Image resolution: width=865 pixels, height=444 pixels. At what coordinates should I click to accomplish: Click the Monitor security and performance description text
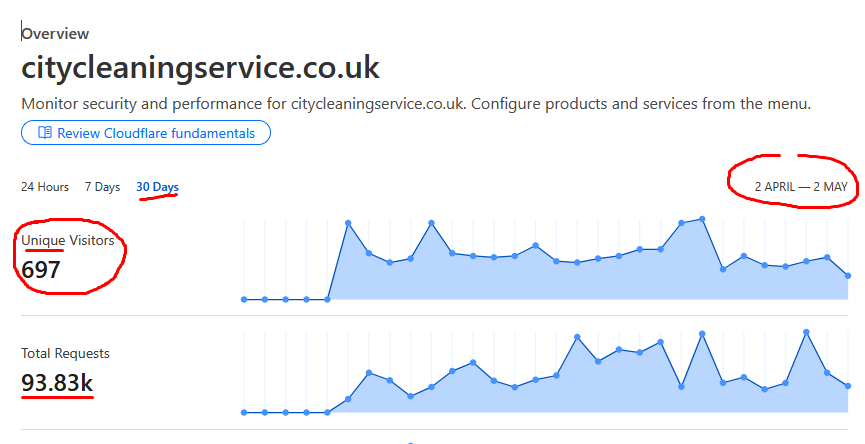416,103
